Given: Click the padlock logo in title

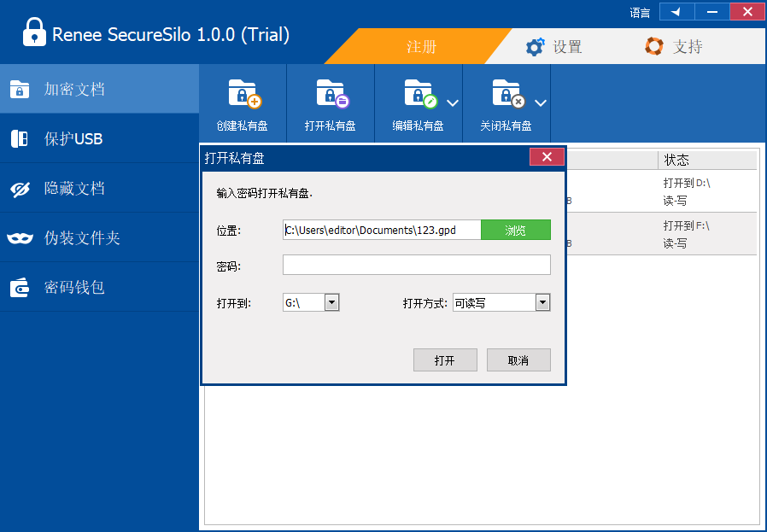Looking at the screenshot, I should [34, 32].
